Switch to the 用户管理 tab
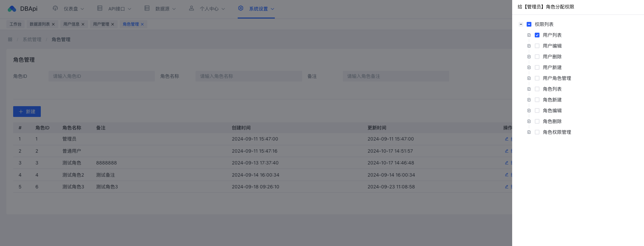Viewport: 644px width, 246px height. coord(101,24)
